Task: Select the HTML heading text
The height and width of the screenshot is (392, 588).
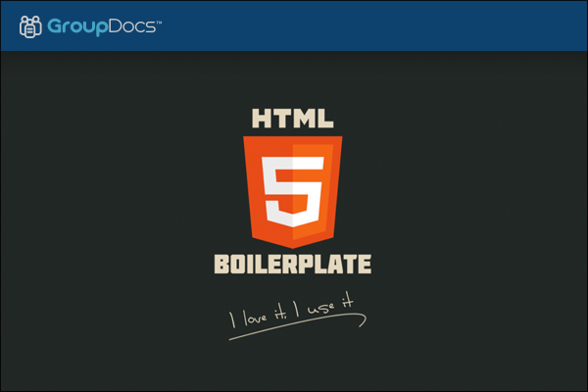Action: [292, 119]
